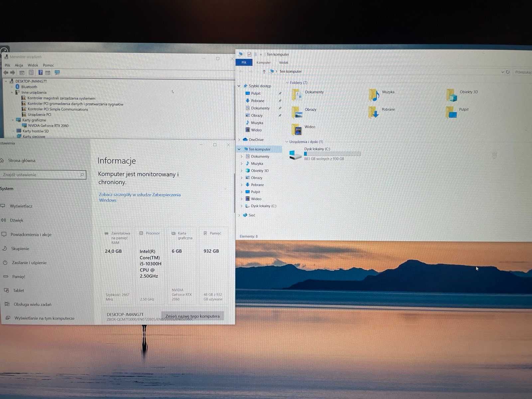The image size is (532, 399).
Task: Click the Device Manager help toolbar icon
Action: point(40,72)
